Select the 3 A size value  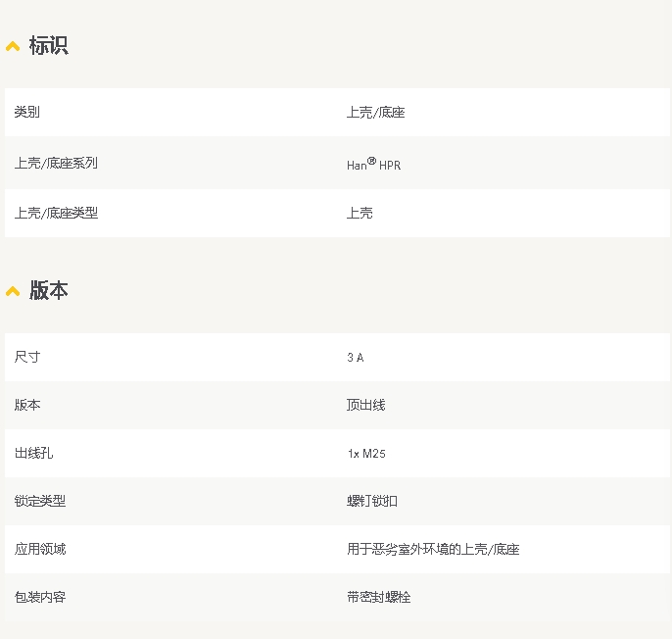[356, 358]
